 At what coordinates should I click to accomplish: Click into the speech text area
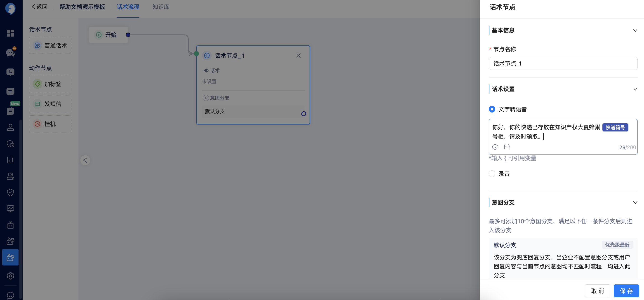pos(563,136)
